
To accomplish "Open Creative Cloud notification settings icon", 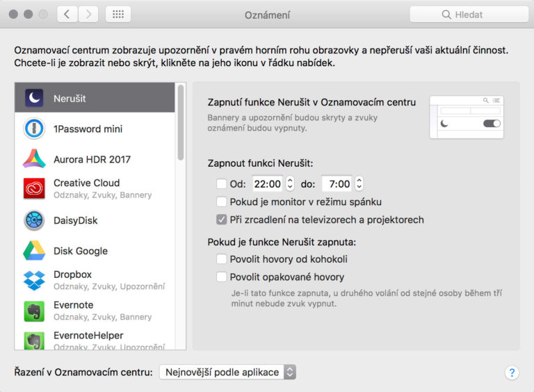I will tap(34, 189).
